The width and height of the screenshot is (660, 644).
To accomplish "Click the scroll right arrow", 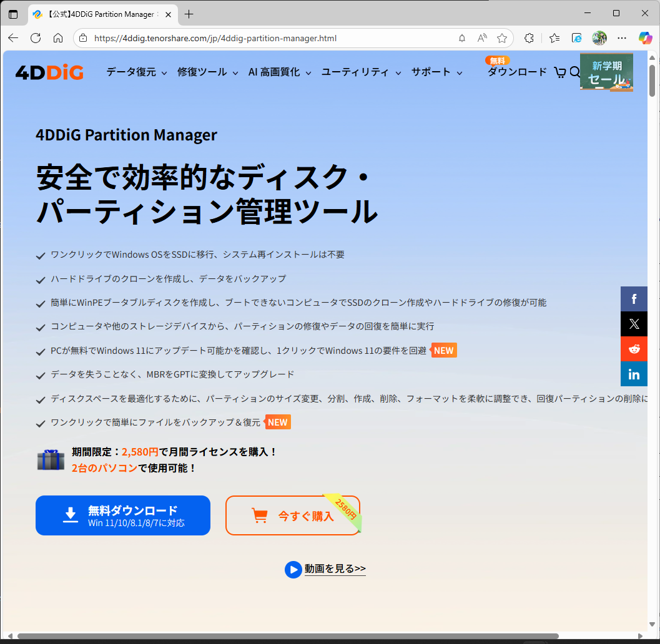I will (x=640, y=636).
